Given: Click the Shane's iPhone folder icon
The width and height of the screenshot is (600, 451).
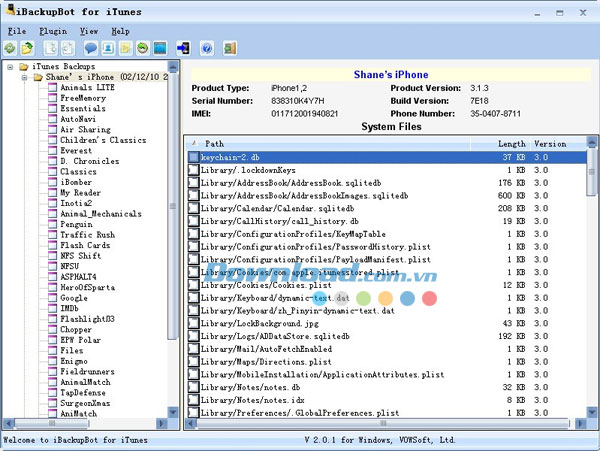Looking at the screenshot, I should pyautogui.click(x=38, y=77).
